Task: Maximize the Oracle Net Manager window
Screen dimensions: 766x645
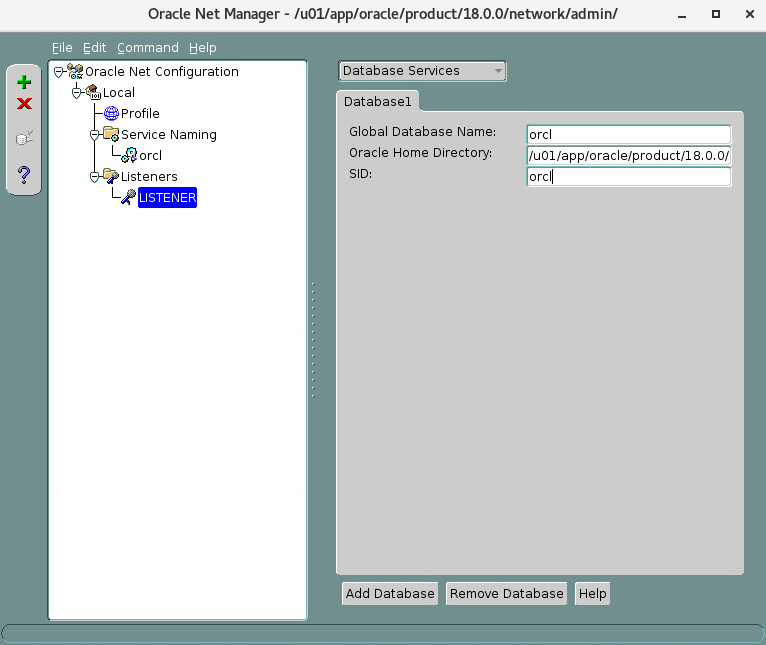Action: (716, 14)
